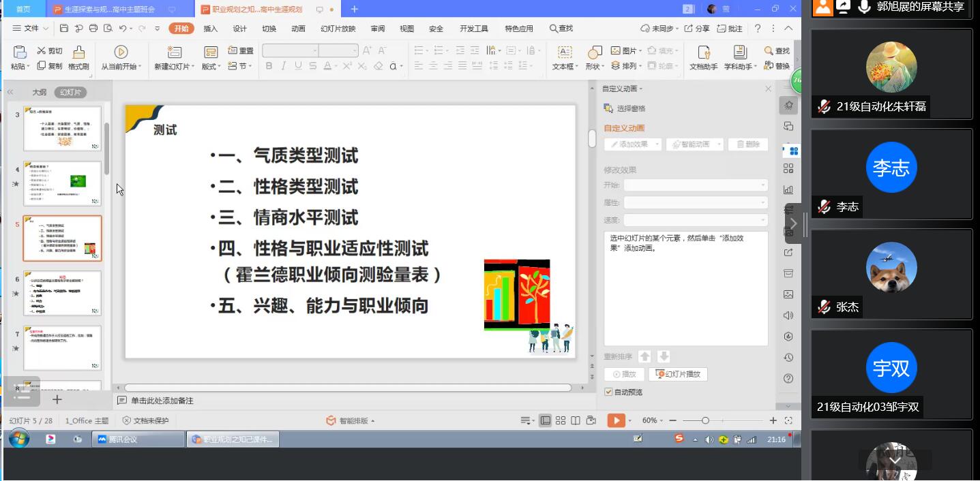Start slideshow with 从当前开始 play icon
The image size is (980, 481).
point(121,52)
